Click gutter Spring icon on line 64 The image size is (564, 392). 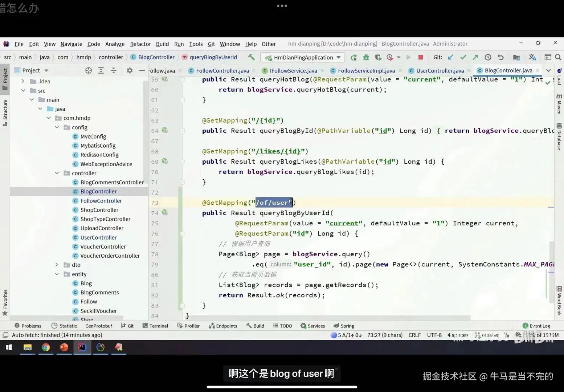[x=165, y=130]
